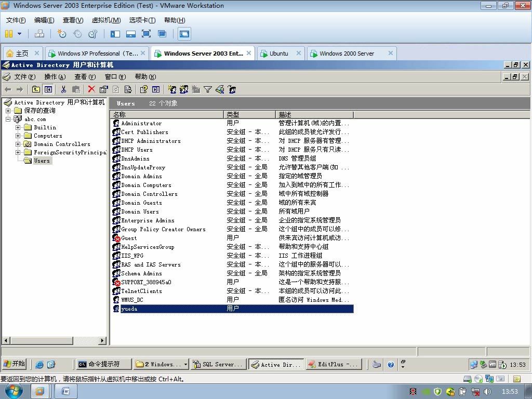
Task: Expand the Computers tree node
Action: click(x=18, y=136)
